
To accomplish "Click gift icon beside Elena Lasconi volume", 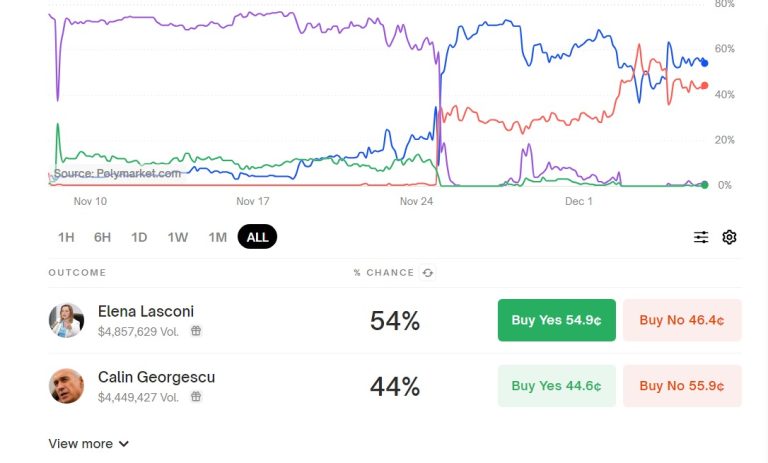I will point(196,331).
